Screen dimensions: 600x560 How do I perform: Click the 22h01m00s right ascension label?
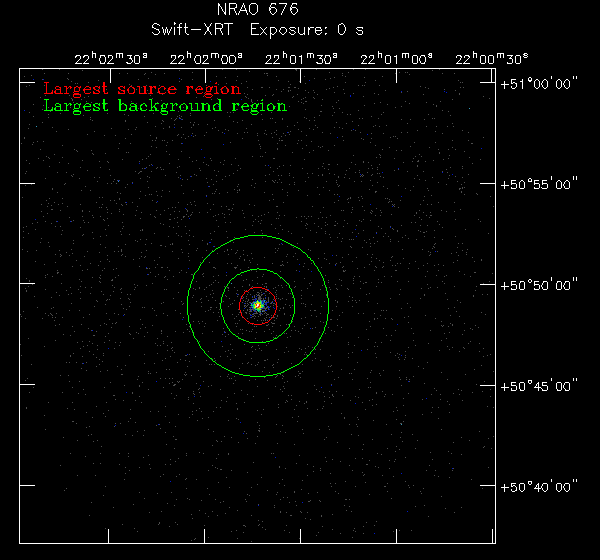396,59
